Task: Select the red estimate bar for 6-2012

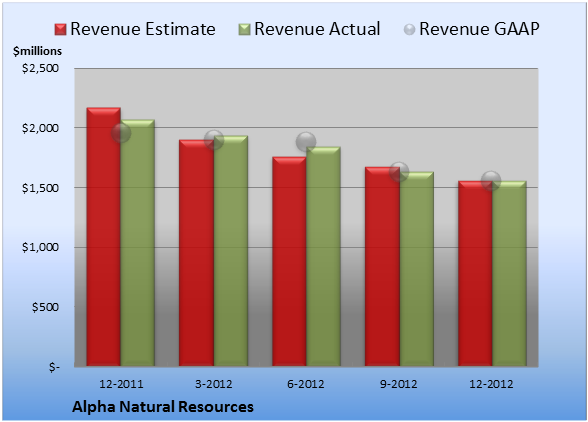Action: point(289,261)
